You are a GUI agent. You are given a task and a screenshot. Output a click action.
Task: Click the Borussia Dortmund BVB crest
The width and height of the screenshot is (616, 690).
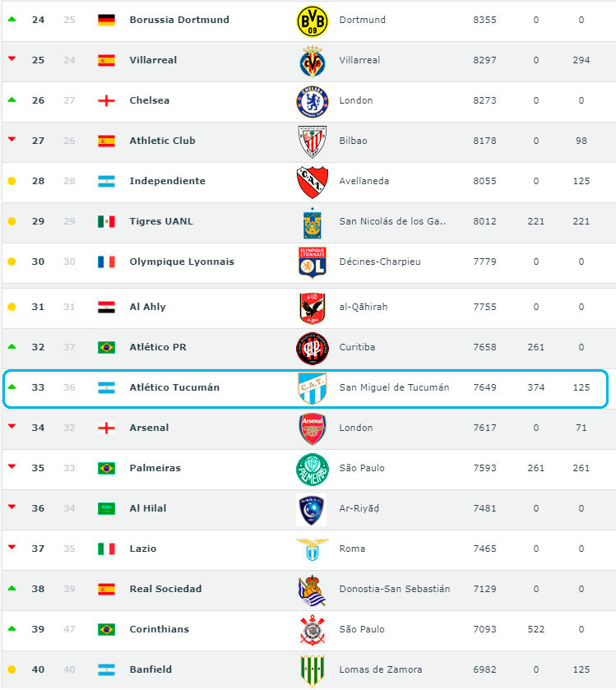click(x=313, y=21)
